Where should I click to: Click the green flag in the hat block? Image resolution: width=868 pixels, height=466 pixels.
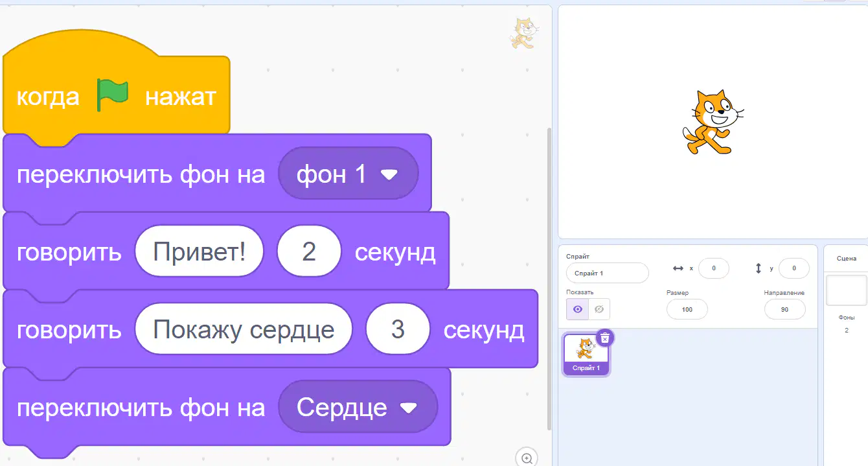pos(113,95)
